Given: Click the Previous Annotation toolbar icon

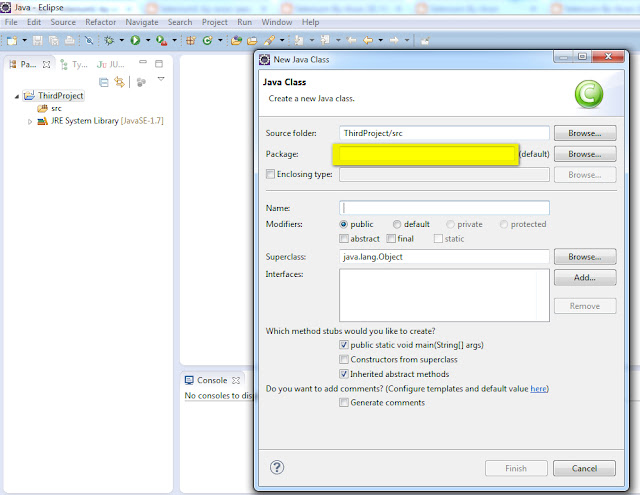Looking at the screenshot, I should [325, 40].
